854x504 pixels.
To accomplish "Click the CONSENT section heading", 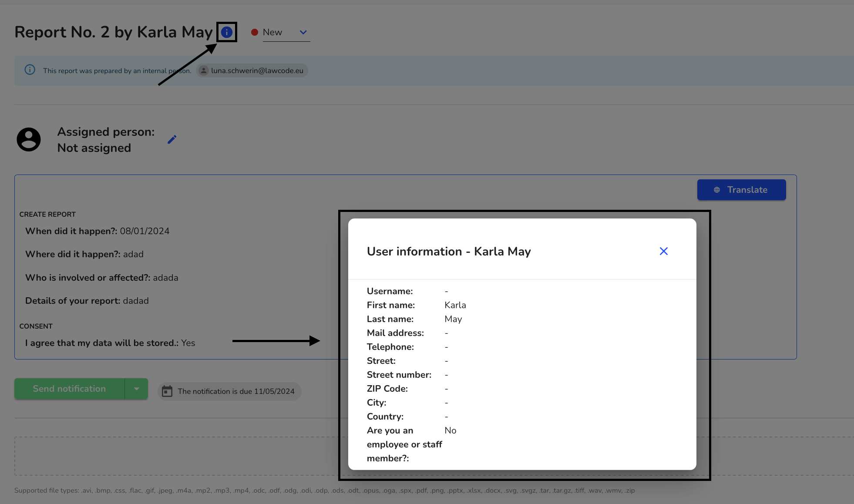I will click(x=36, y=326).
